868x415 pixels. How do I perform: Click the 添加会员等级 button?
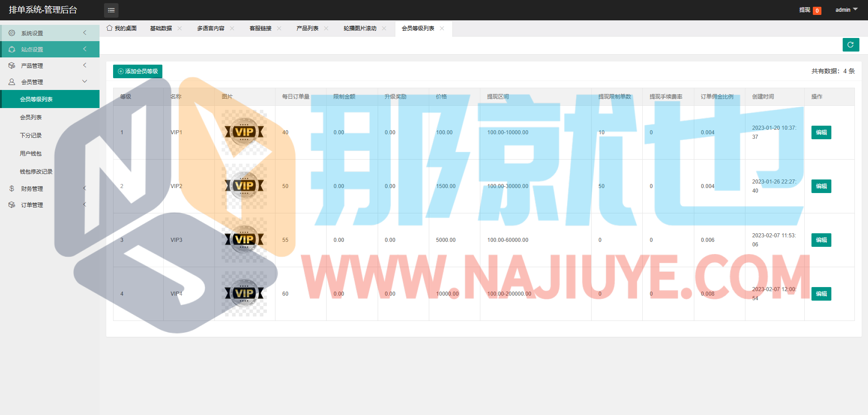pyautogui.click(x=138, y=71)
